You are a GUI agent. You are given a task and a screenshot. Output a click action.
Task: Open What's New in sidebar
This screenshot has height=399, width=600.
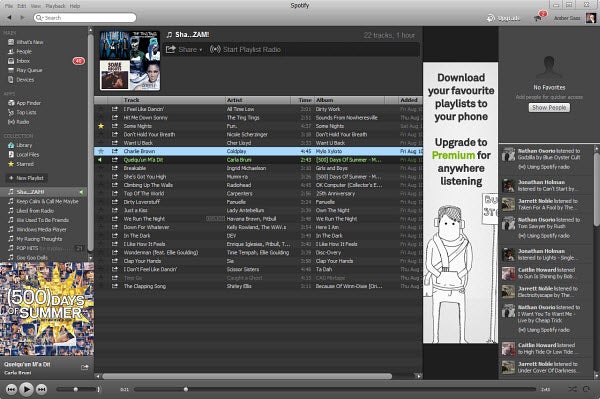pyautogui.click(x=26, y=42)
